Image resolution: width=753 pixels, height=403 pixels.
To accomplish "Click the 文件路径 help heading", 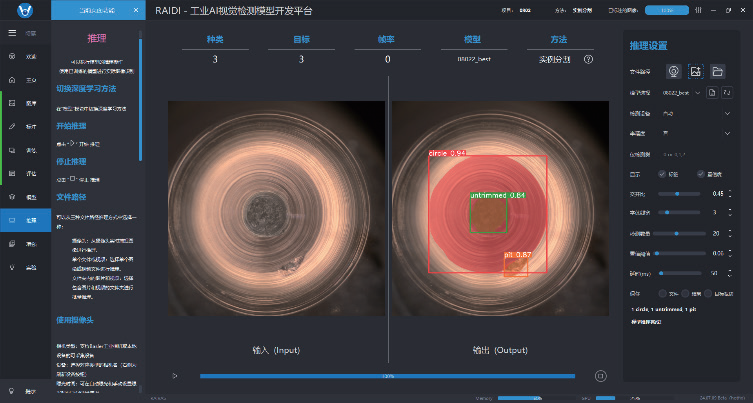I will point(71,197).
